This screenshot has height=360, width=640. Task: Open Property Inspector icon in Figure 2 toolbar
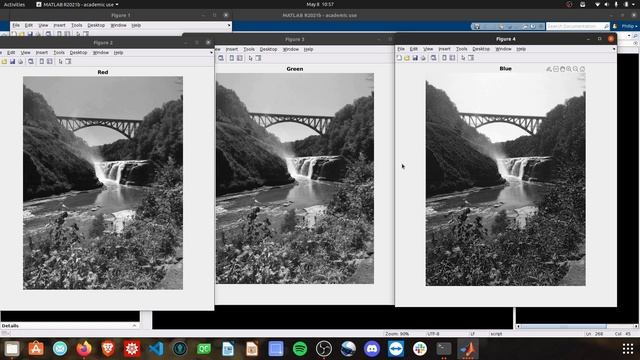[x=68, y=61]
